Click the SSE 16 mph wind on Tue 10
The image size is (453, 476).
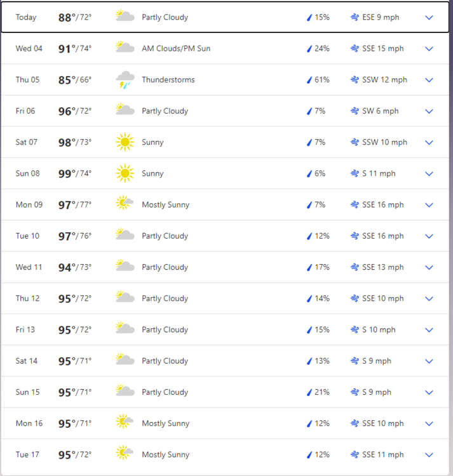coord(382,236)
